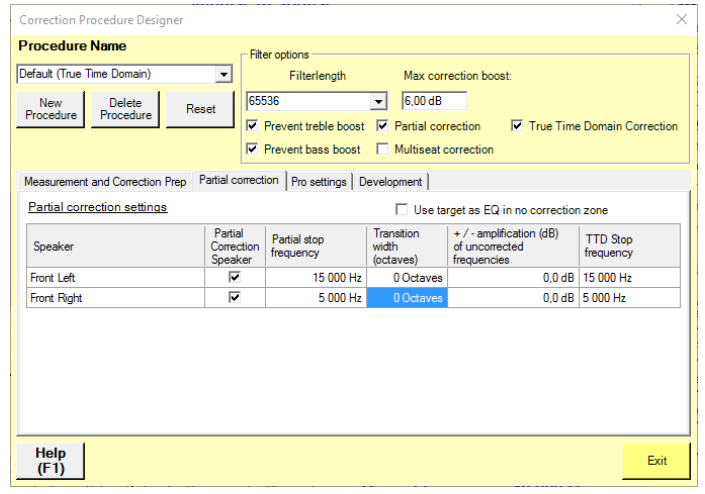Viewport: 705px width, 494px height.
Task: Check Use target as EQ option
Action: click(x=402, y=210)
